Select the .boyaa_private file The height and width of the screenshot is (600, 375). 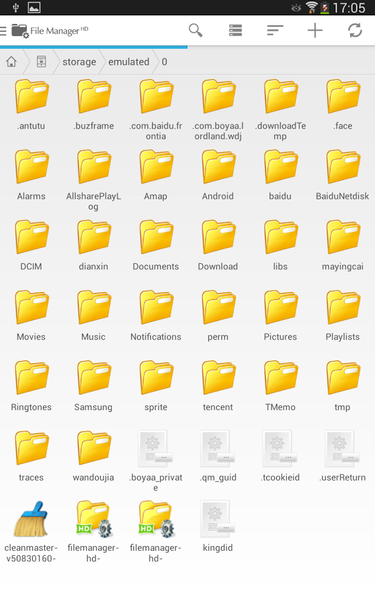(156, 460)
